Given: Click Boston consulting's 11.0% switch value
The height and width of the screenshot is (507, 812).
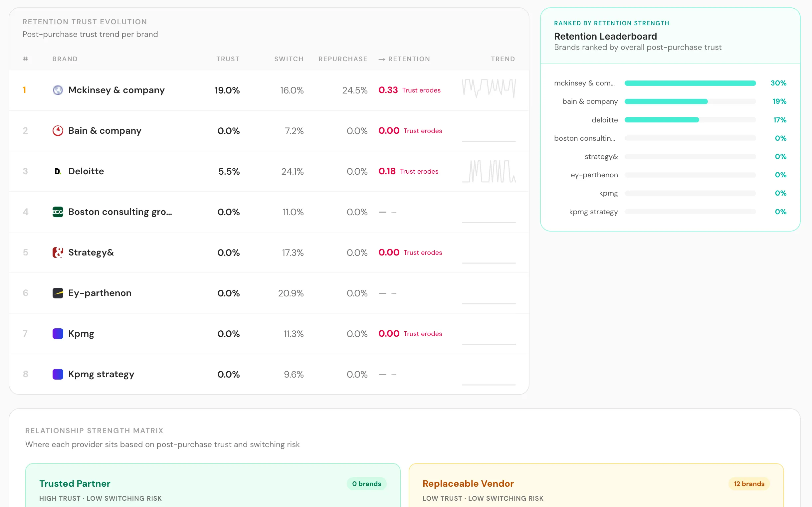Looking at the screenshot, I should click(x=293, y=212).
